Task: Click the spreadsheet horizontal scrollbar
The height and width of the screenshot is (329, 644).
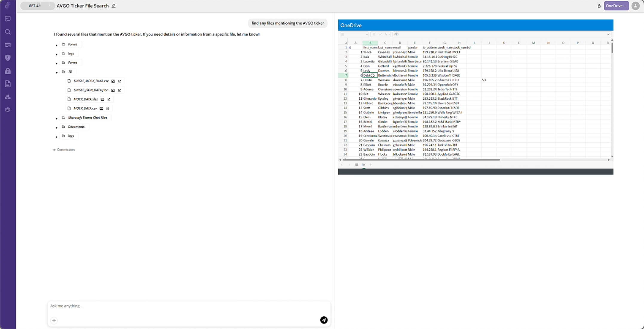Action: coord(421,160)
